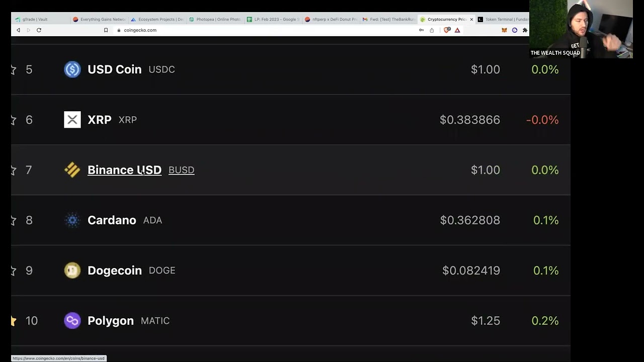Switch to the Token Terminal tab
The height and width of the screenshot is (362, 644).
click(x=503, y=19)
